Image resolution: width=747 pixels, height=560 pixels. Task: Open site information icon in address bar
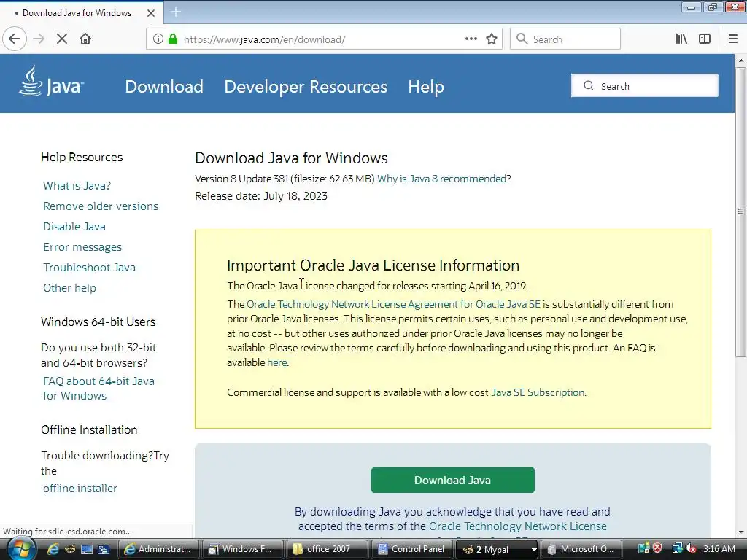pos(158,39)
